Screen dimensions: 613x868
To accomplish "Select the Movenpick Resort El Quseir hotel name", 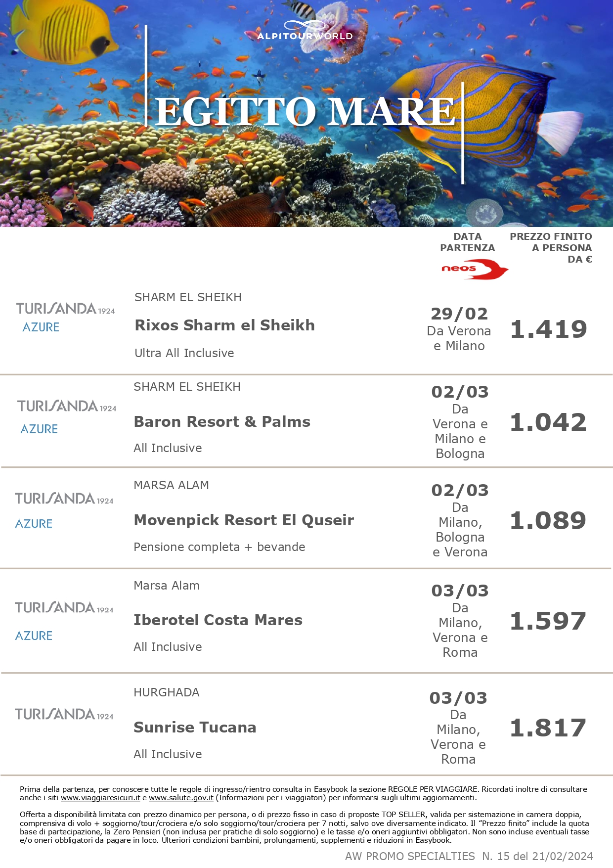I will point(244,520).
